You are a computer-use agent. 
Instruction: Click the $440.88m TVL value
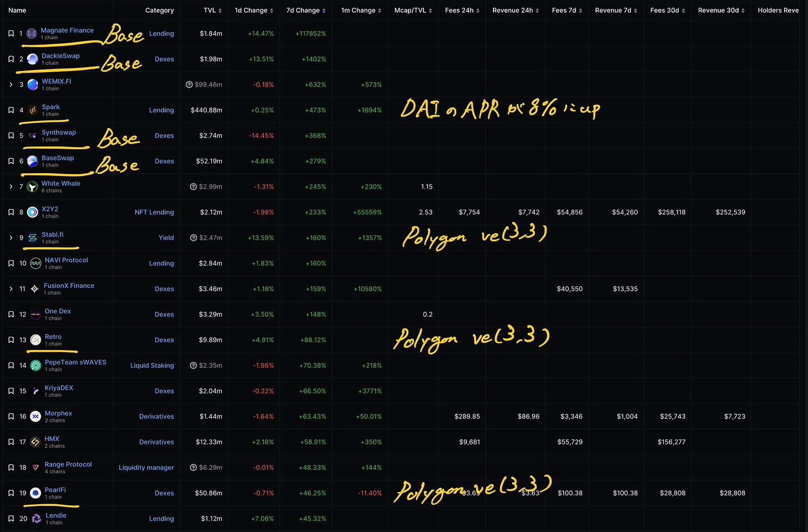206,110
